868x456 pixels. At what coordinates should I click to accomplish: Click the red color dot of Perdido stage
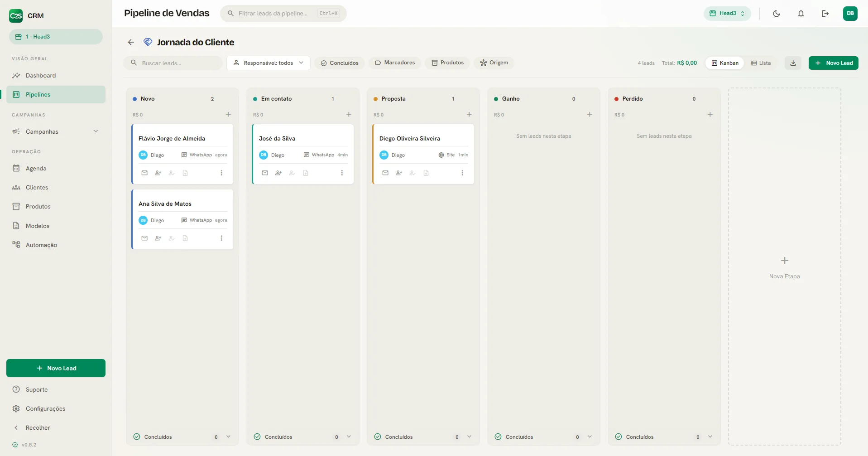point(617,99)
